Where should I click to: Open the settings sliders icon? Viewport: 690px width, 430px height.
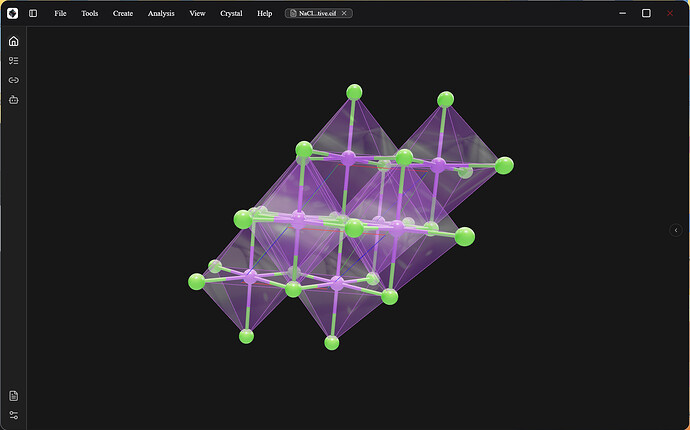[14, 415]
